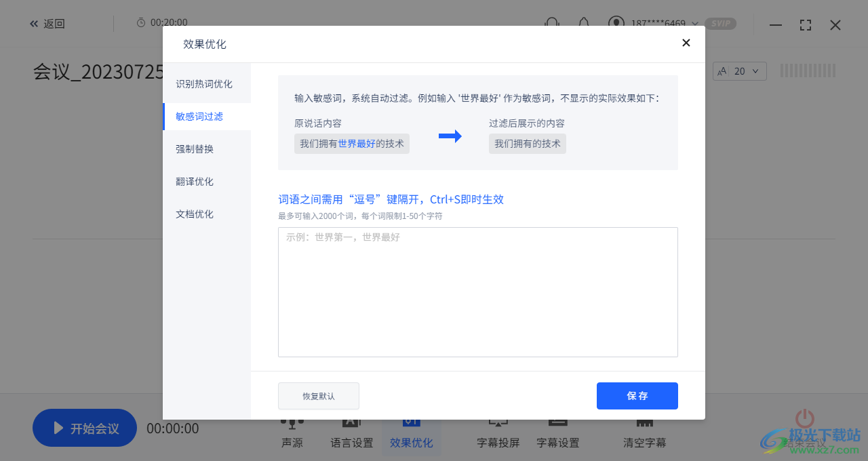The width and height of the screenshot is (868, 461).
Task: Open the notification bell
Action: 584,24
